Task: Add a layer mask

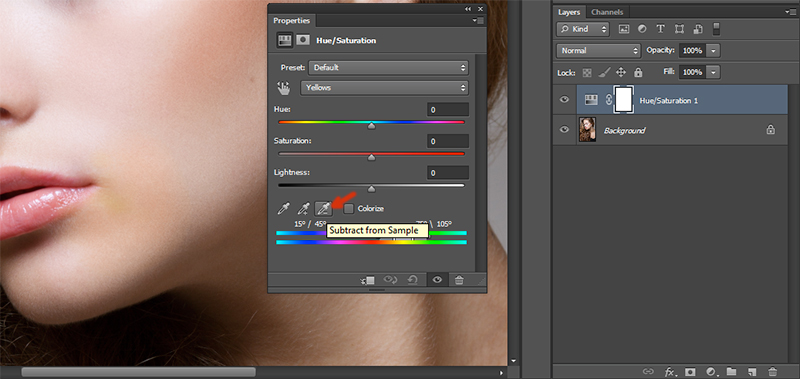Action: pyautogui.click(x=690, y=371)
